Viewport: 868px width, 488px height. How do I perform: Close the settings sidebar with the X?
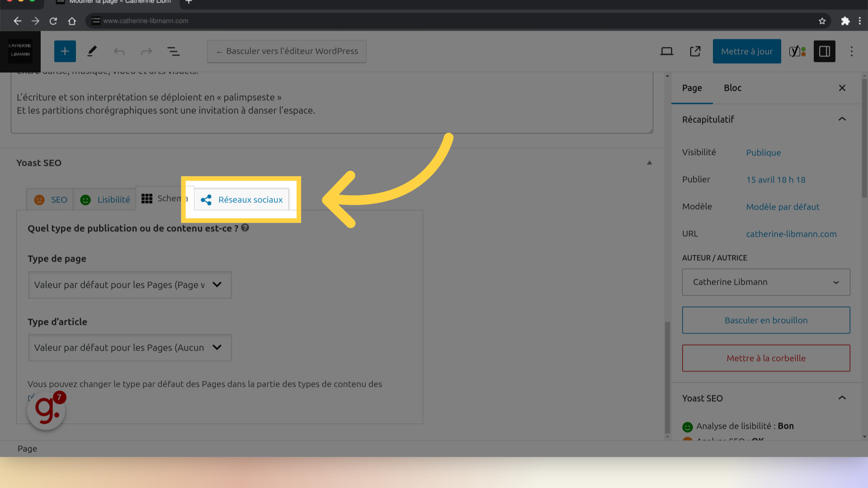pyautogui.click(x=842, y=88)
